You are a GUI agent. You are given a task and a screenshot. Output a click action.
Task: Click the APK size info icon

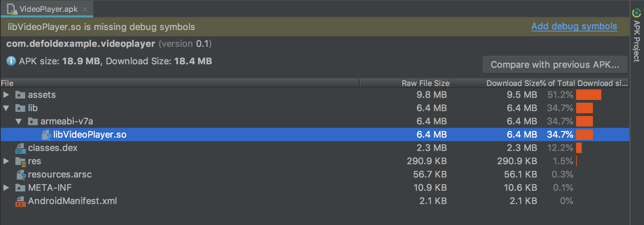coord(11,61)
